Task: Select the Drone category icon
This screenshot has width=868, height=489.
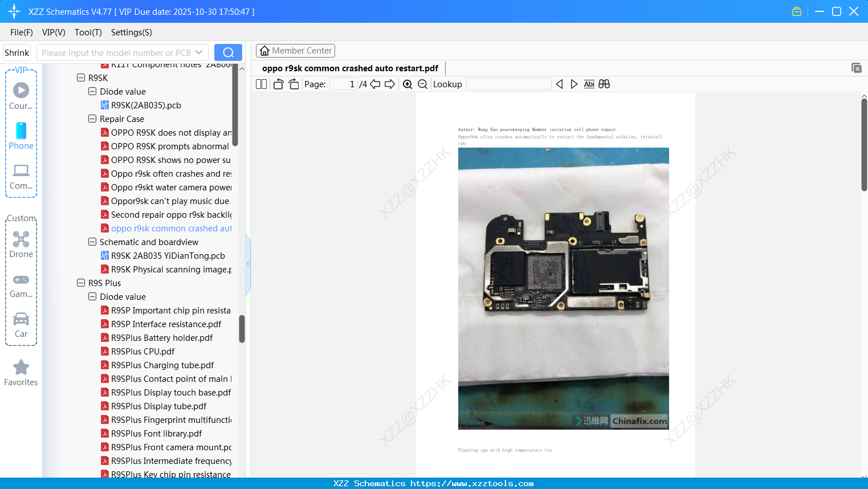Action: click(x=21, y=244)
